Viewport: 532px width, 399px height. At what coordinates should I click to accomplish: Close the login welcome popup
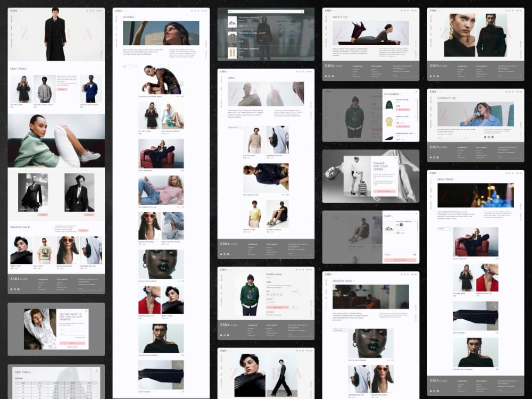(86, 311)
